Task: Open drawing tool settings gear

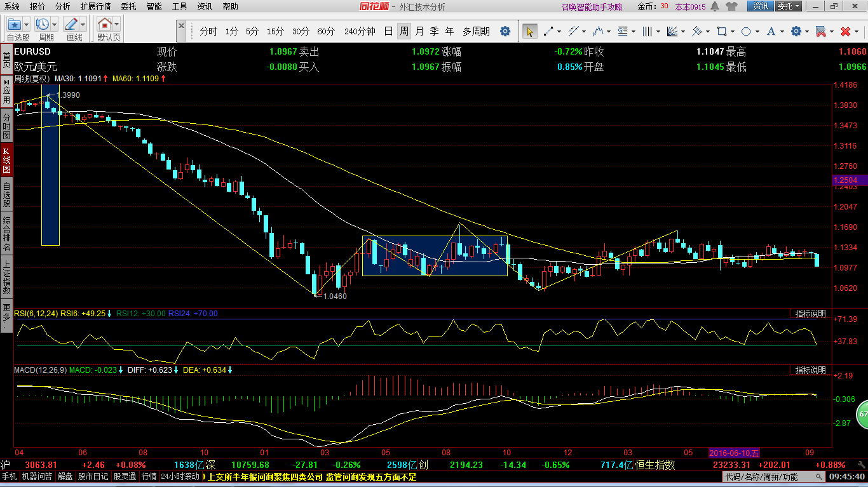Action: click(x=796, y=31)
